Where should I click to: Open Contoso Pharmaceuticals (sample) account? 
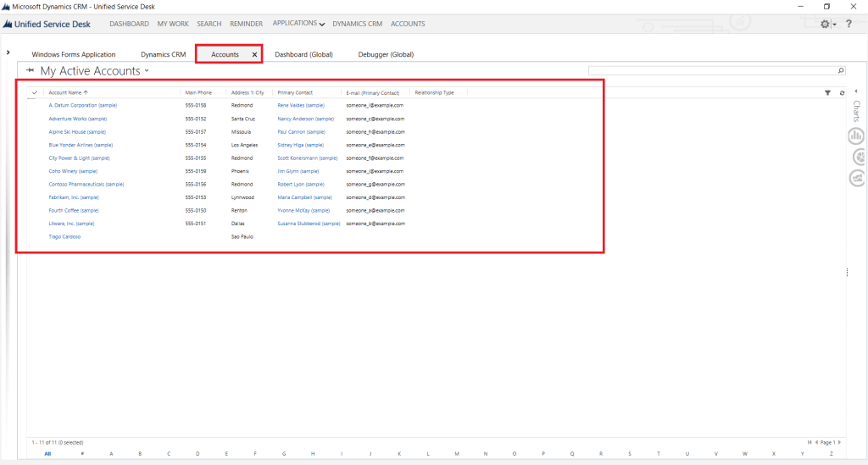[x=86, y=184]
